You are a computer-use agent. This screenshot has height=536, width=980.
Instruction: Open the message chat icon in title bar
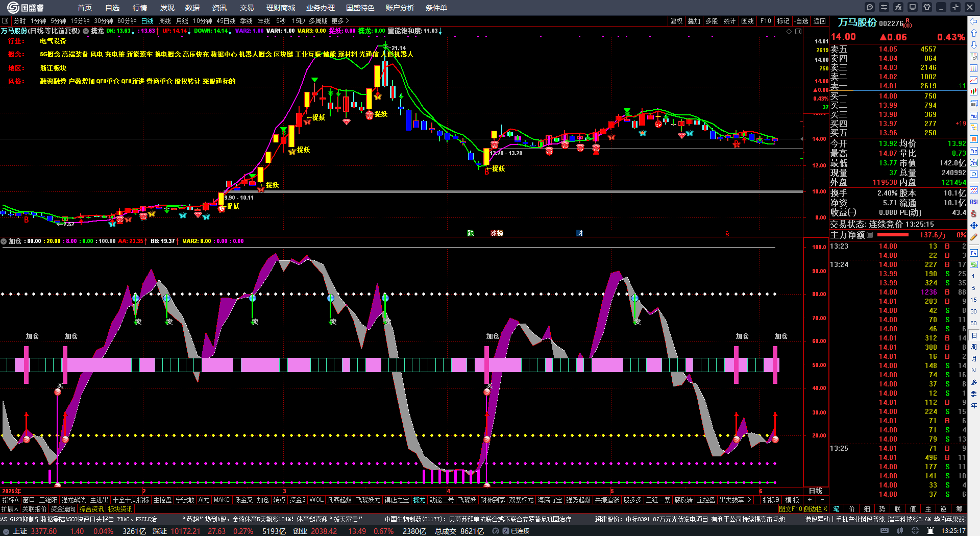[x=870, y=7]
